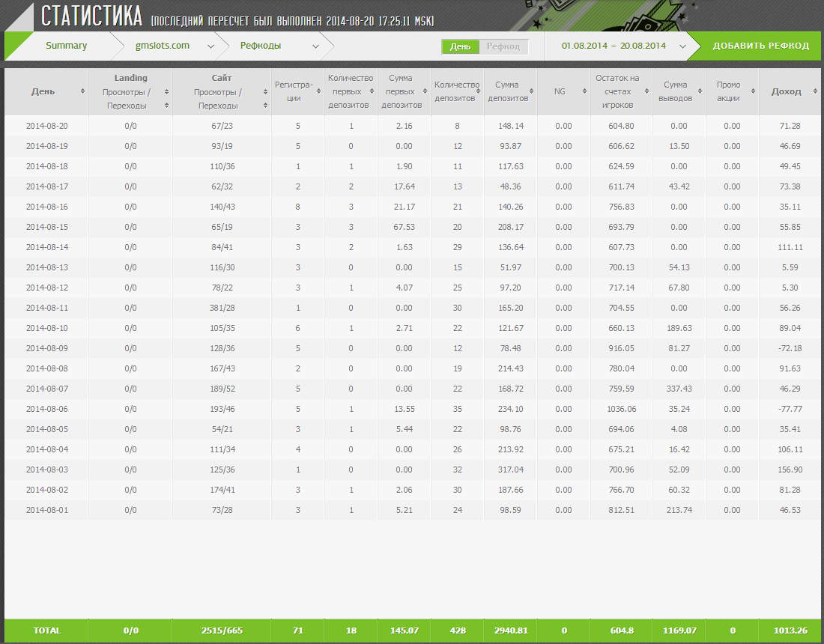Sort table by День column arrows
This screenshot has width=824, height=644.
click(x=82, y=91)
